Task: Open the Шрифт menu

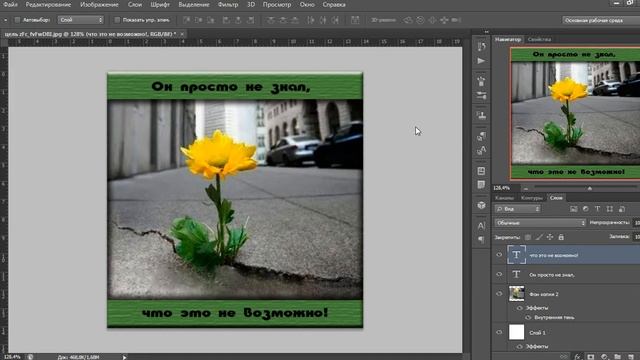Action: [160, 4]
